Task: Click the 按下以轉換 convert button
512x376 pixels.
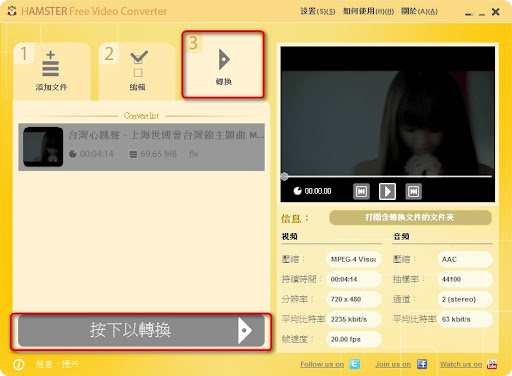Action: [141, 331]
